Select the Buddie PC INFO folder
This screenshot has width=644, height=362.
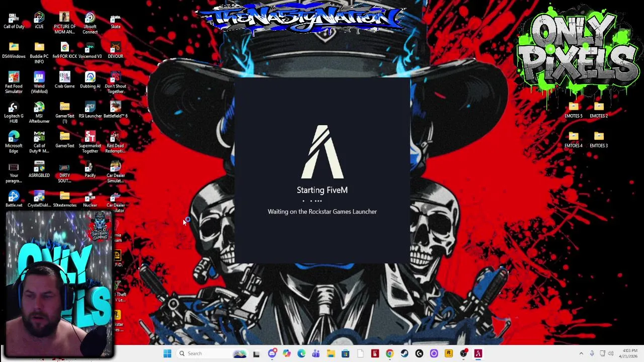(39, 53)
